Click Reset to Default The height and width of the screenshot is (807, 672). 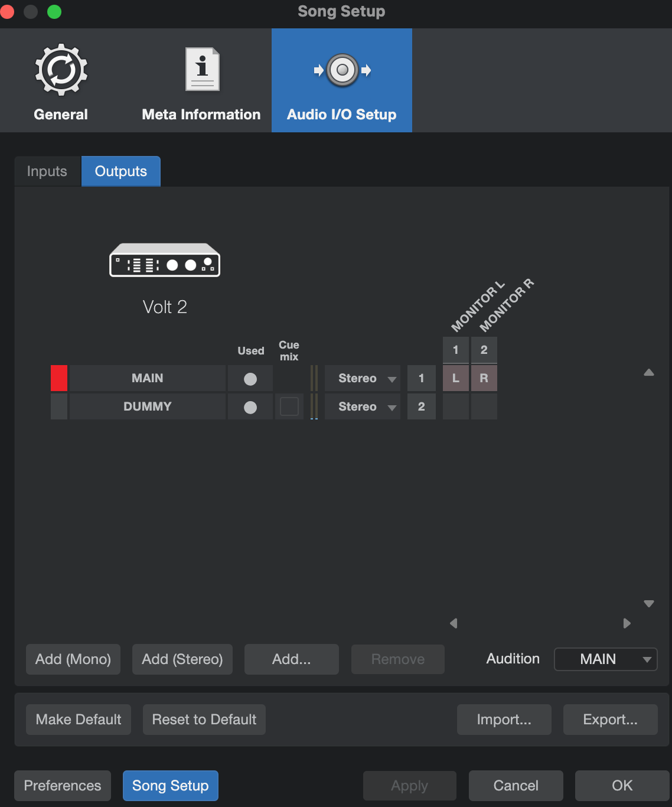coord(204,720)
